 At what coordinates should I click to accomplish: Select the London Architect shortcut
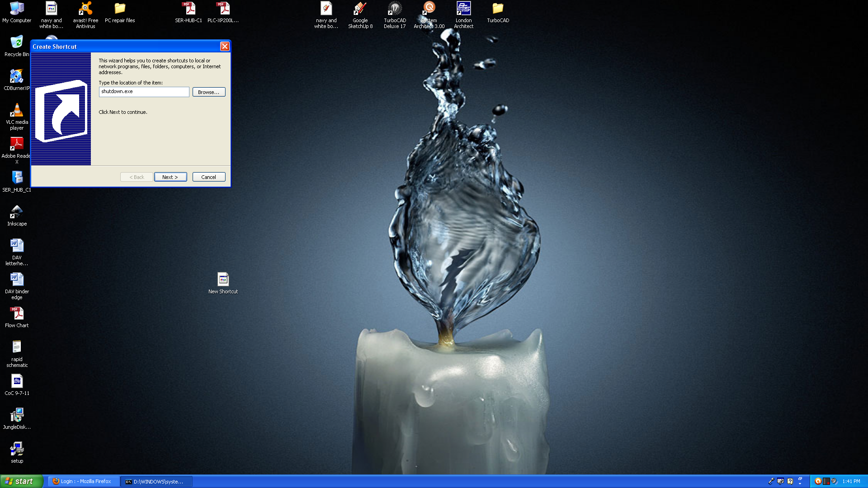tap(463, 15)
